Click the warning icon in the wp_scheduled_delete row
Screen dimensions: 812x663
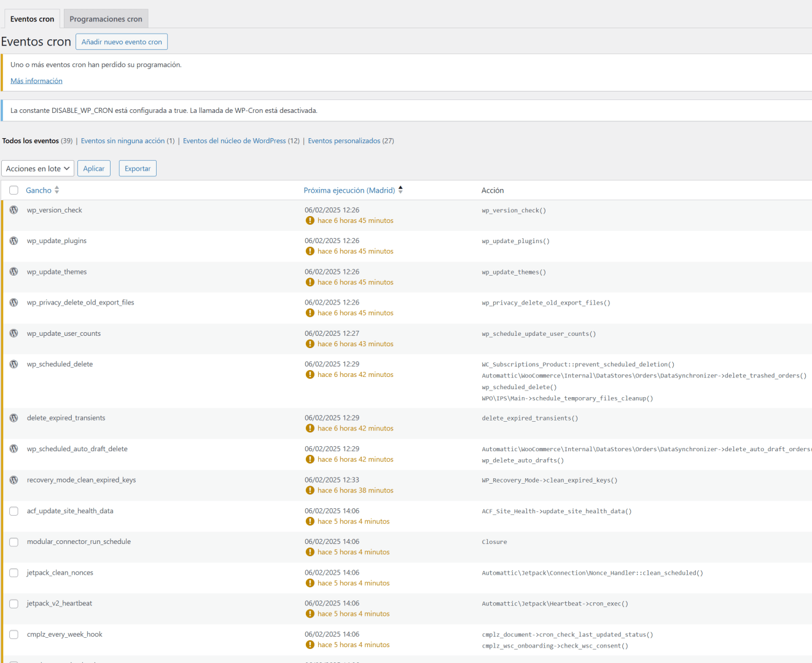[x=310, y=374]
